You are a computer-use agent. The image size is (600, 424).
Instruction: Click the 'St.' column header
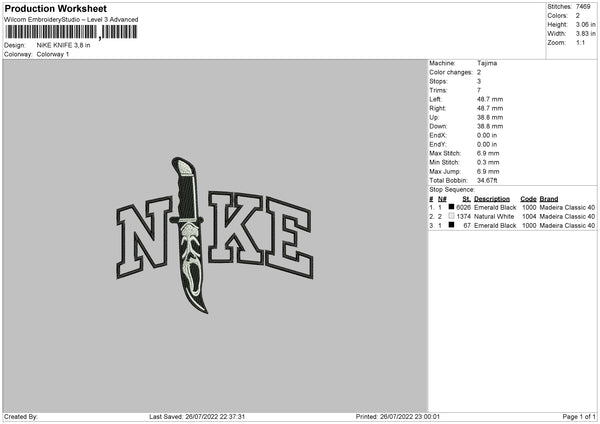point(466,199)
